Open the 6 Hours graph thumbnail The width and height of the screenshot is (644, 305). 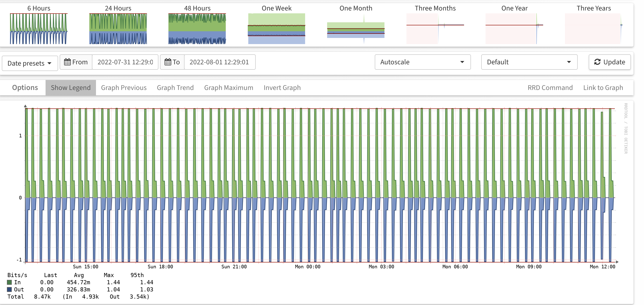click(x=39, y=28)
